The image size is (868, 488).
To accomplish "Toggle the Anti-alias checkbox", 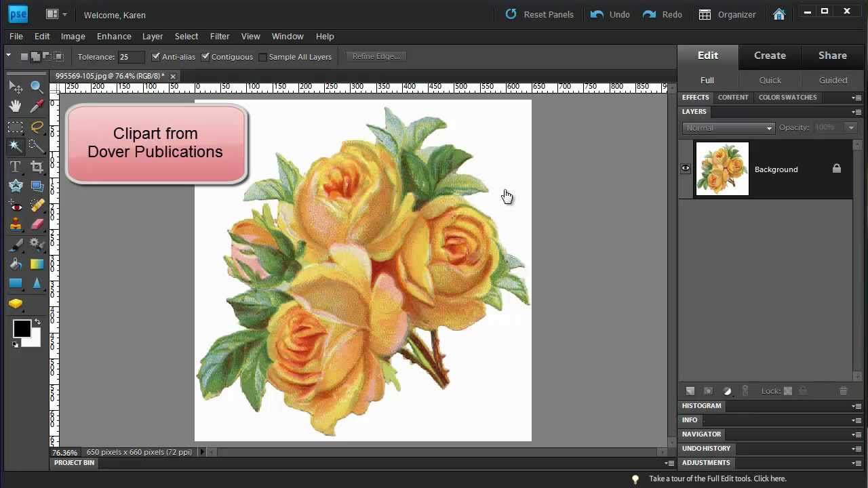I will tap(156, 57).
